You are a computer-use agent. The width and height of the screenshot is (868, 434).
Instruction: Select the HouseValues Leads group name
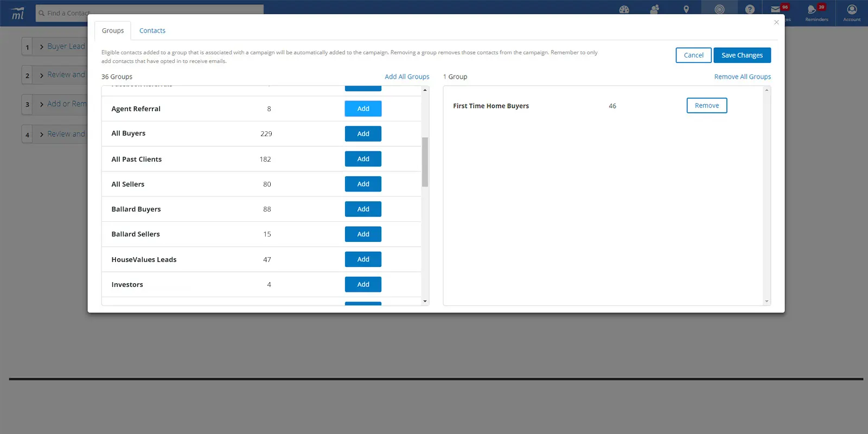144,259
